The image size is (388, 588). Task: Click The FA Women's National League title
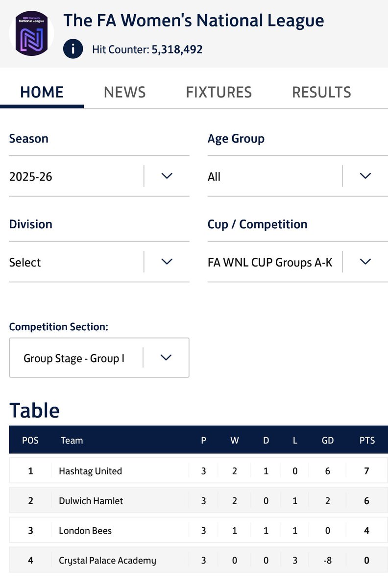[x=194, y=20]
